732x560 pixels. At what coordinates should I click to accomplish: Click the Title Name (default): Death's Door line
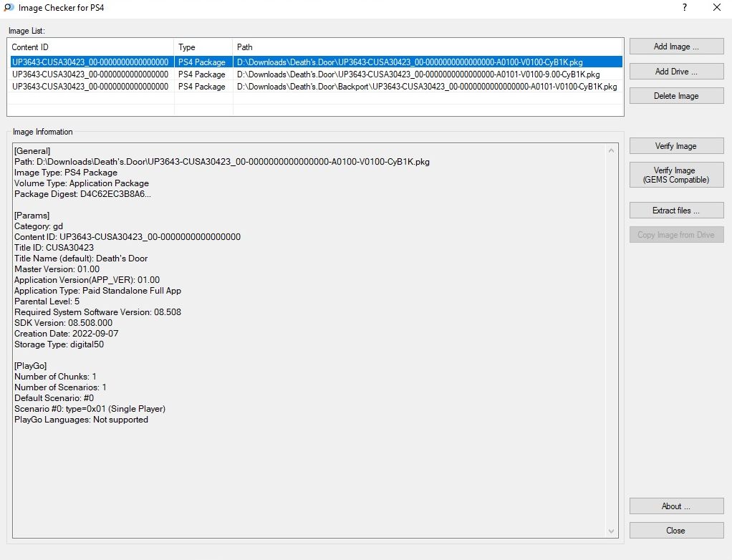[x=81, y=259]
